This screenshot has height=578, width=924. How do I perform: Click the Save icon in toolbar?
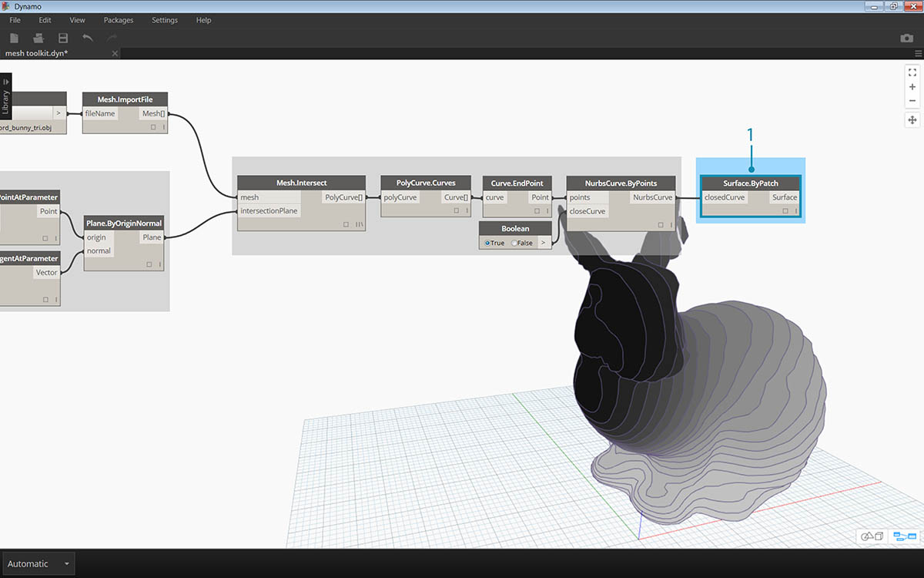pos(63,38)
